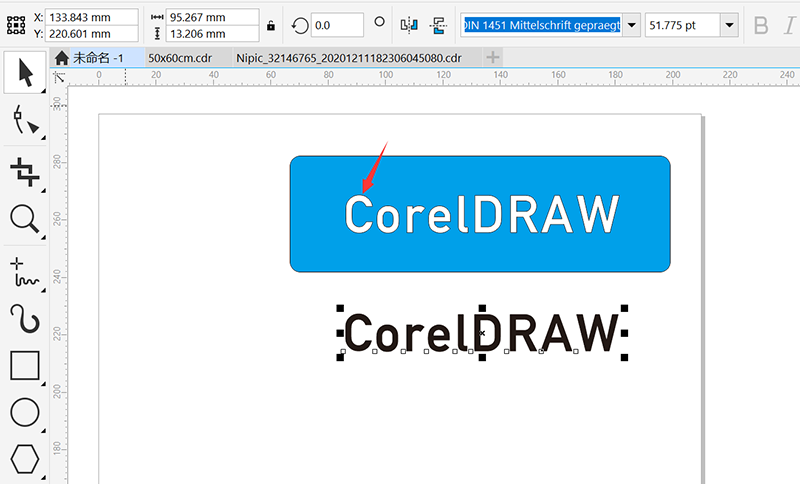The width and height of the screenshot is (800, 484).
Task: Mirror the object horizontally
Action: (409, 24)
